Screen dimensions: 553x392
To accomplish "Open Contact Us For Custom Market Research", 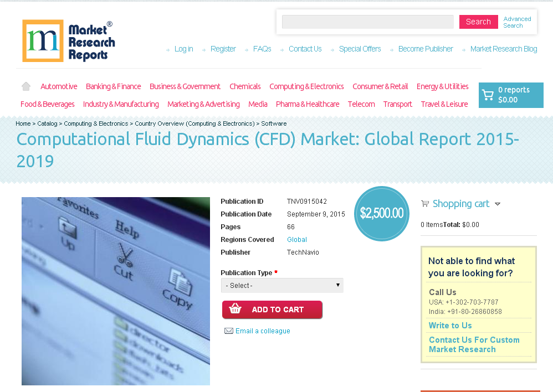I will (474, 344).
